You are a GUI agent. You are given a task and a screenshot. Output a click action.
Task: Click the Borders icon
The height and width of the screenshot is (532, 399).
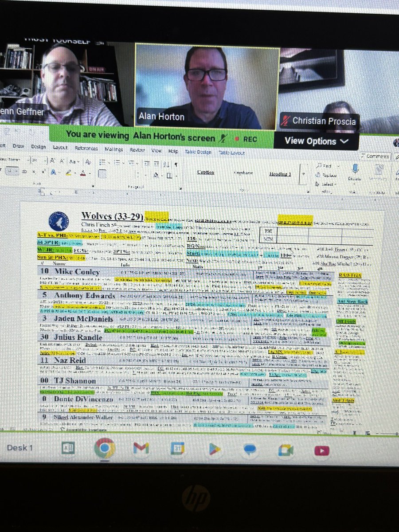coord(170,175)
